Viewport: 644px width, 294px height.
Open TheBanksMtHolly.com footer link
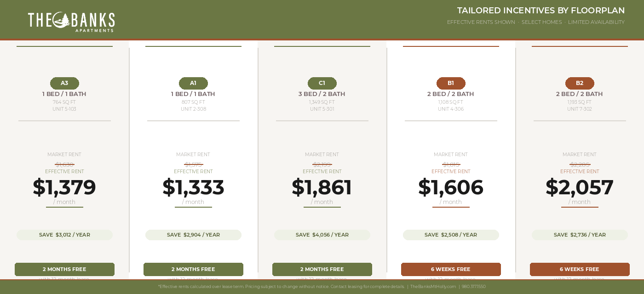pyautogui.click(x=433, y=287)
